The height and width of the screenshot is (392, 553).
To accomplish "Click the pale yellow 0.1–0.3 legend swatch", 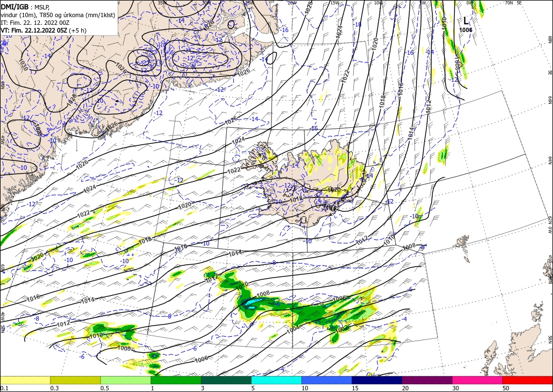I will pyautogui.click(x=25, y=380).
